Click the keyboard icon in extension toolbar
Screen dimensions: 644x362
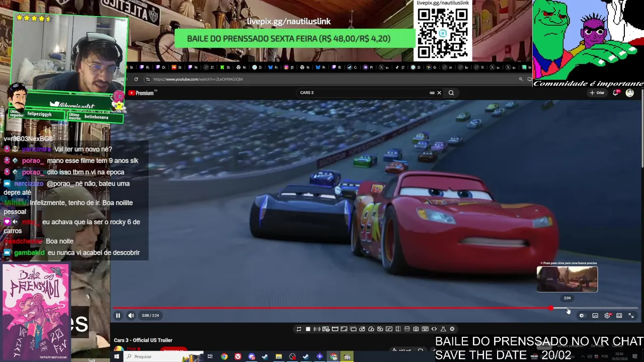point(425,329)
